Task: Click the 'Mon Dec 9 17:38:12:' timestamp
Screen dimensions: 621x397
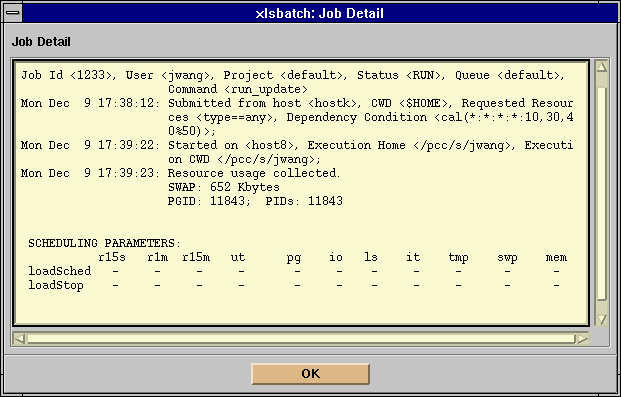Action: point(90,103)
